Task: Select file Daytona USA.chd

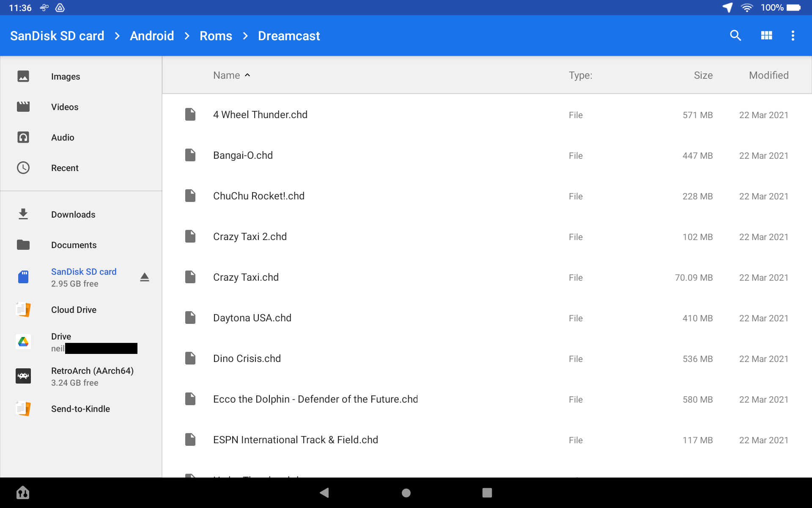Action: pos(487,318)
